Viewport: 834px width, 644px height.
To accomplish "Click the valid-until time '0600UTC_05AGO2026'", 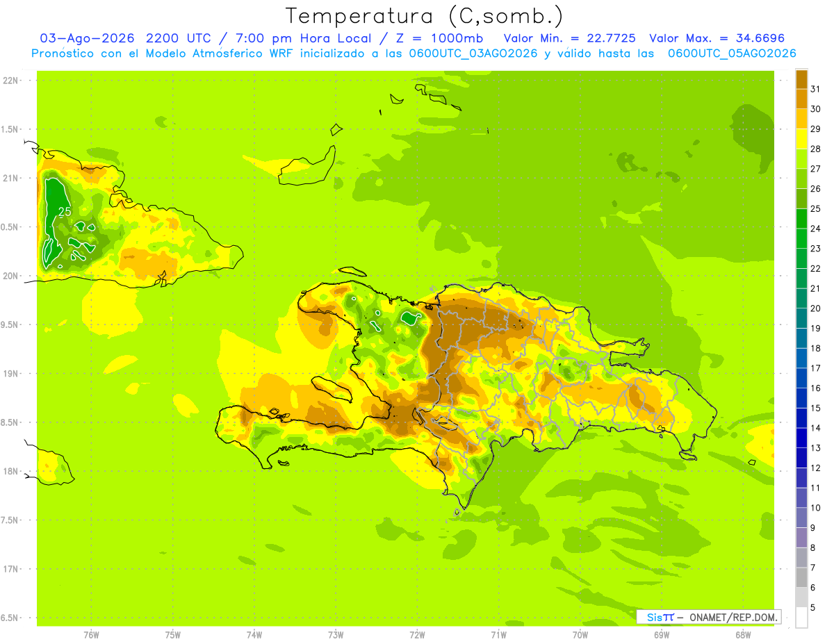I will (x=732, y=53).
